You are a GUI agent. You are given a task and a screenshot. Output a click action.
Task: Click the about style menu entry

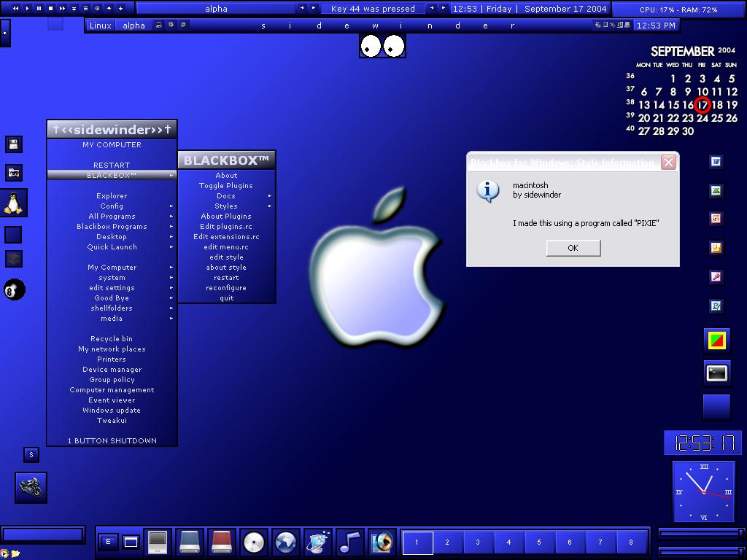coord(227,268)
